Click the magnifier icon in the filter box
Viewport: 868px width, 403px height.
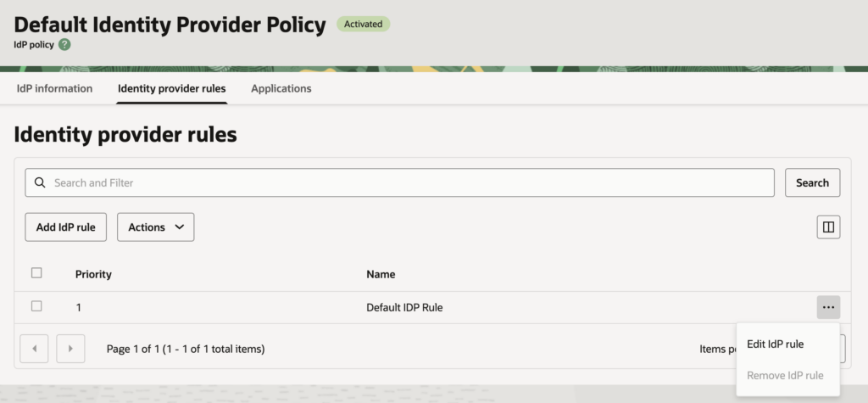tap(40, 182)
